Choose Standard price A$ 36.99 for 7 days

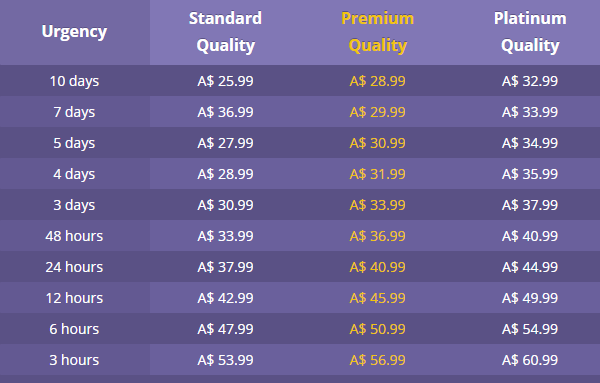pos(225,112)
